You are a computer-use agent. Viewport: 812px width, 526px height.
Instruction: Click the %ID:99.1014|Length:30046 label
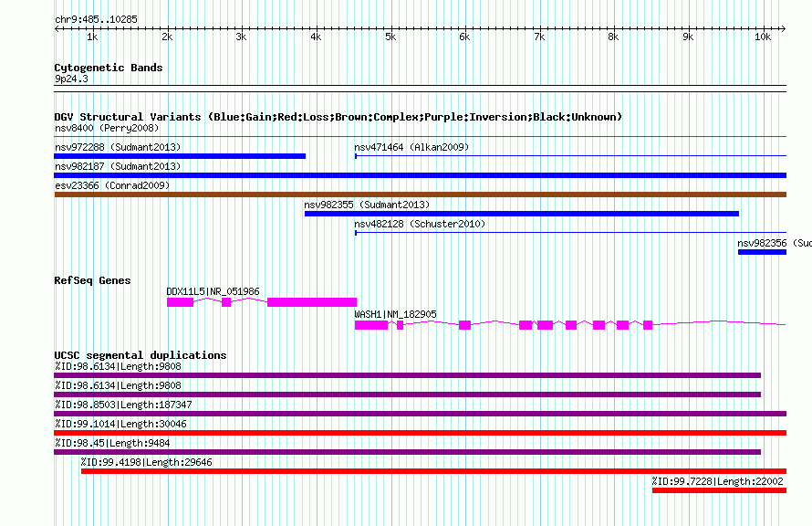pyautogui.click(x=120, y=424)
